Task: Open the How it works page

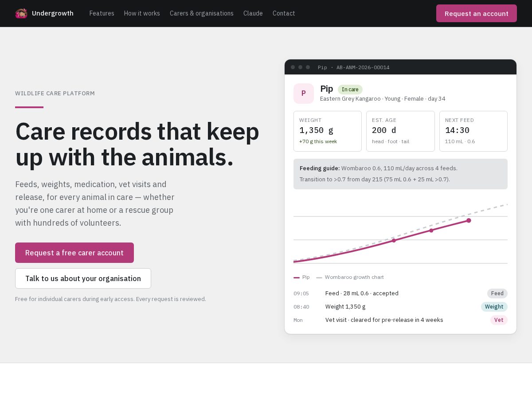Action: [x=142, y=13]
